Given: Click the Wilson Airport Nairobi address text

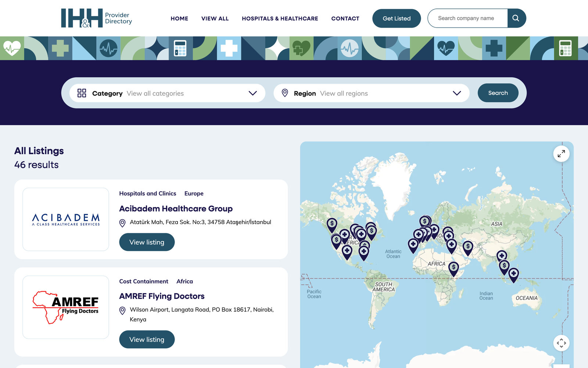Looking at the screenshot, I should 202,315.
